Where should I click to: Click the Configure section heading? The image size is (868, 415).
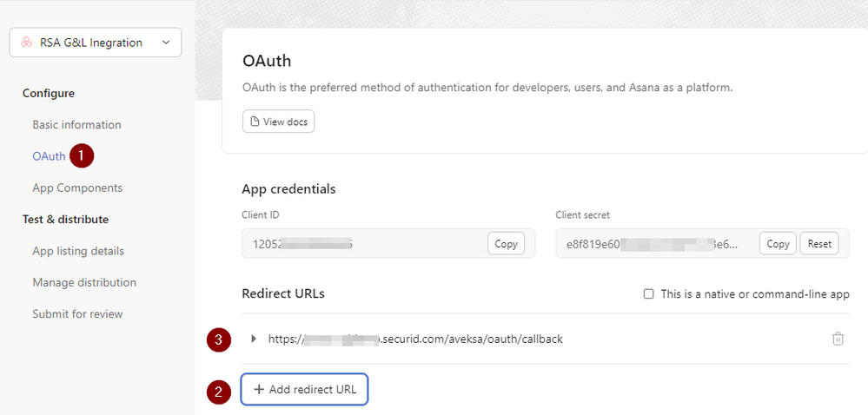point(48,93)
